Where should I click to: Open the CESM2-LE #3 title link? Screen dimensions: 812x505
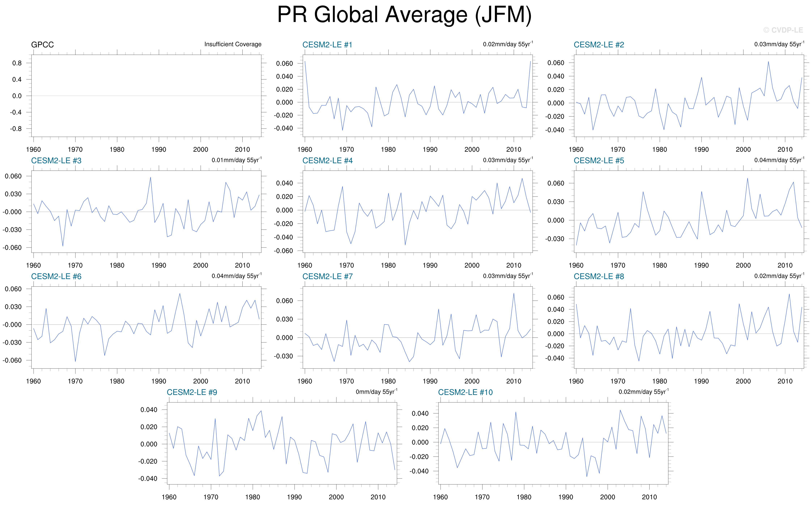click(56, 161)
